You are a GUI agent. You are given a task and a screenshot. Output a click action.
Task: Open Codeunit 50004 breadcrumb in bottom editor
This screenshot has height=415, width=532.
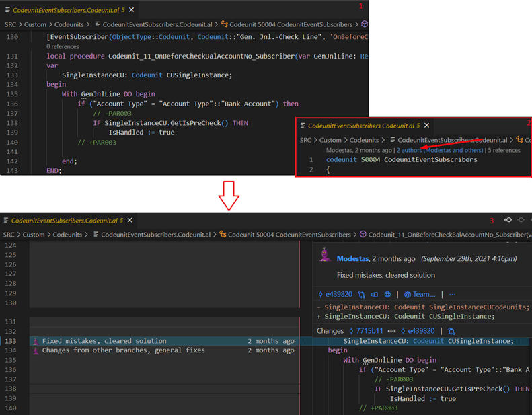coord(285,235)
